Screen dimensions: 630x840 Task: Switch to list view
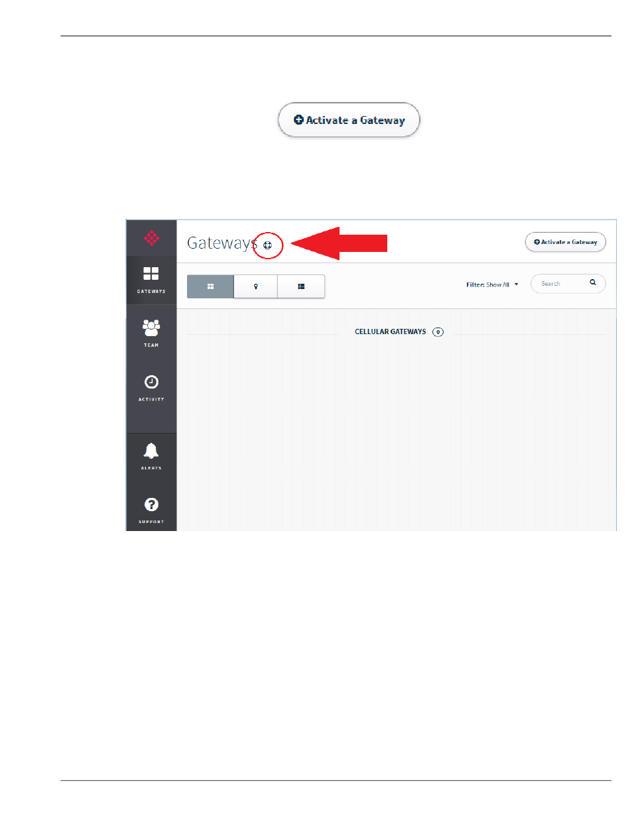click(301, 286)
